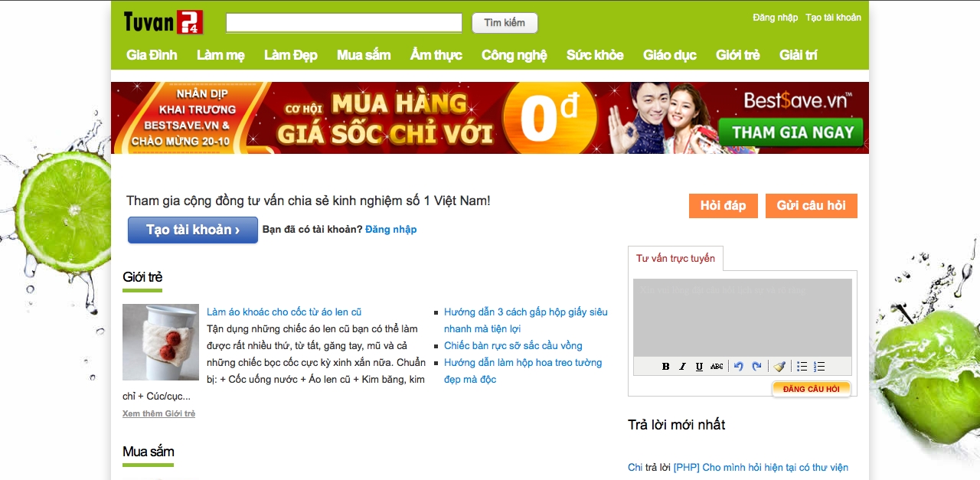Redo edit in question editor
The image size is (980, 480).
tap(756, 367)
